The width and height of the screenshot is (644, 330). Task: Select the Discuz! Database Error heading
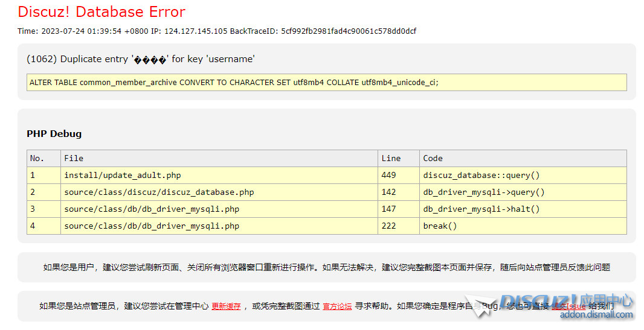click(101, 12)
